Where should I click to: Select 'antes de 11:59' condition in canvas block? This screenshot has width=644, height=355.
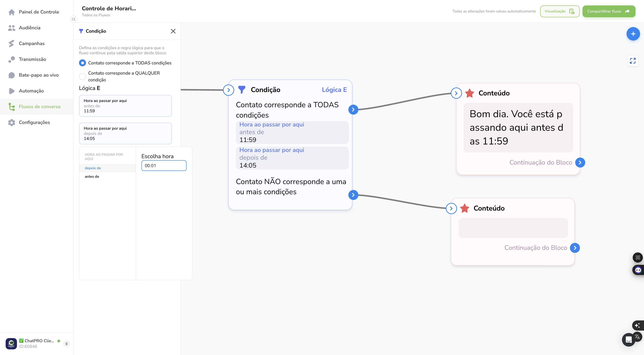(292, 132)
